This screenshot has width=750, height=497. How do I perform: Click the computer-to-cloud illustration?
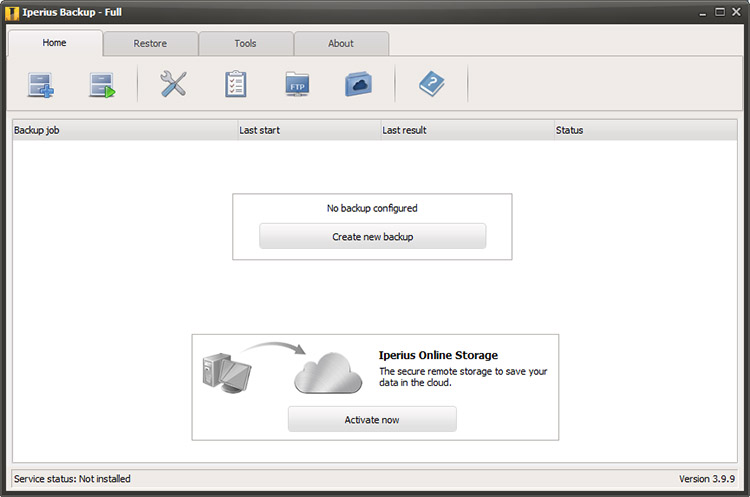point(282,368)
